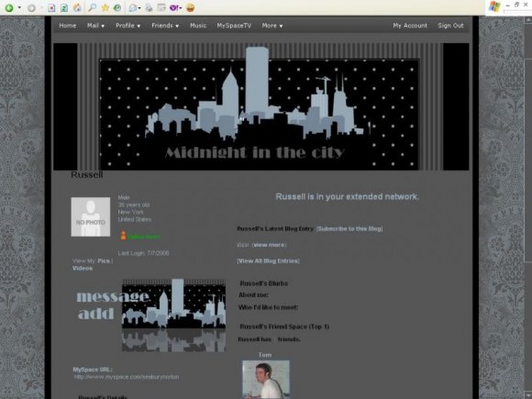Image resolution: width=532 pixels, height=399 pixels.
Task: Click 'view more' on blog entry
Action: 270,245
